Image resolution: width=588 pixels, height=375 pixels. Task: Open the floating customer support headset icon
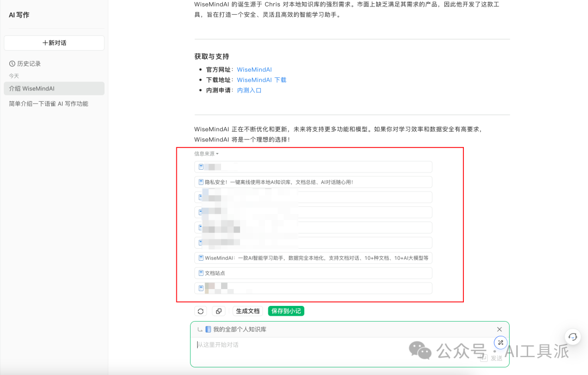572,337
